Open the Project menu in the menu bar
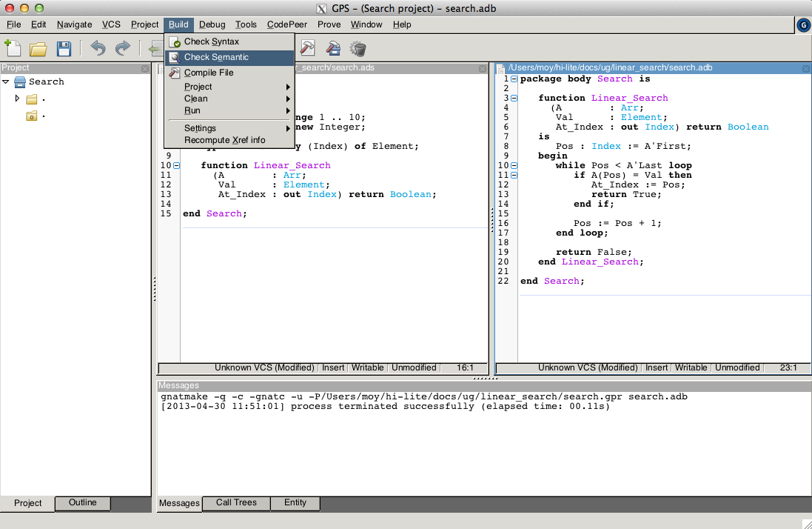Viewport: 812px width, 529px height. pos(144,24)
